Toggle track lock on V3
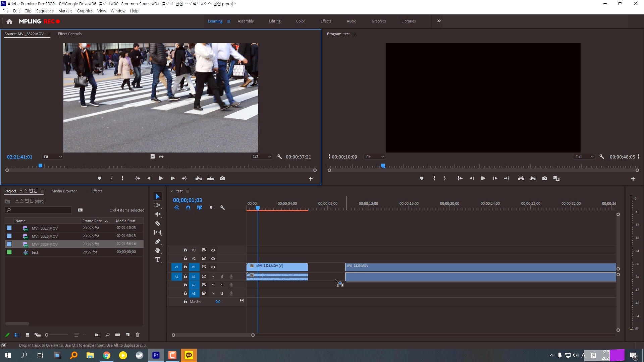 (185, 250)
